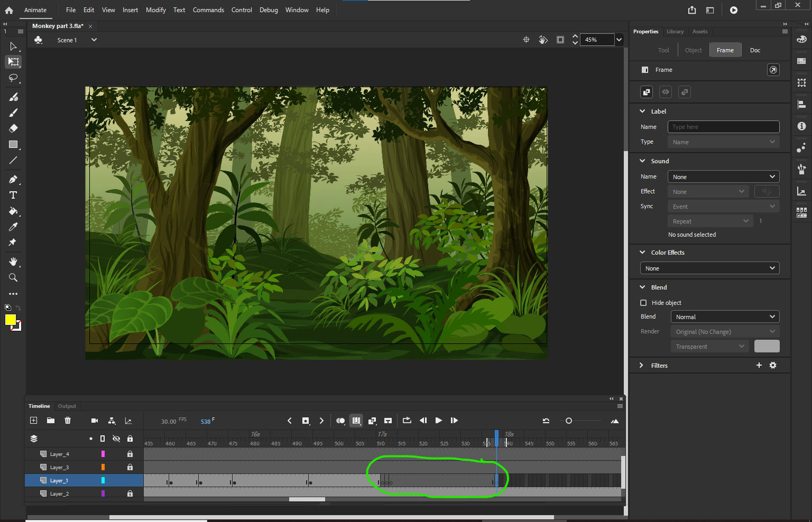
Task: Open the Sound Sync dropdown
Action: (723, 206)
